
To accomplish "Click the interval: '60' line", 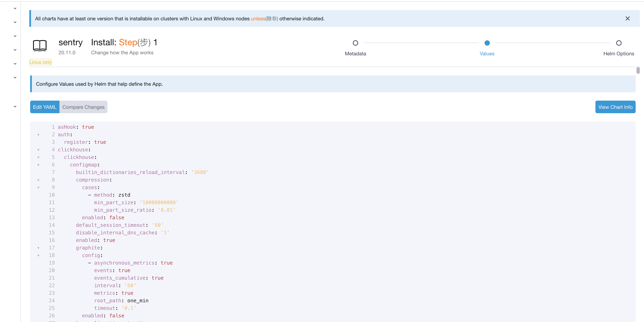I will click(x=115, y=286).
